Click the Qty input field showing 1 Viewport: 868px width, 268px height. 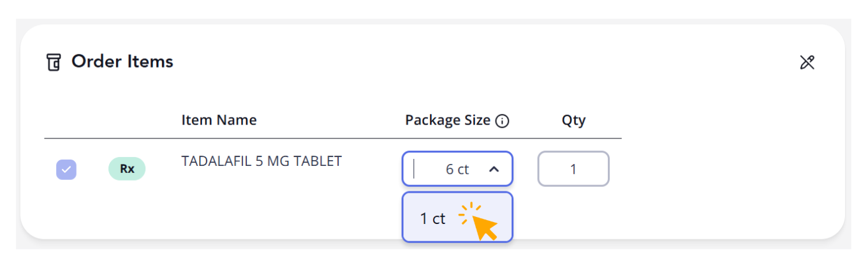click(x=573, y=169)
